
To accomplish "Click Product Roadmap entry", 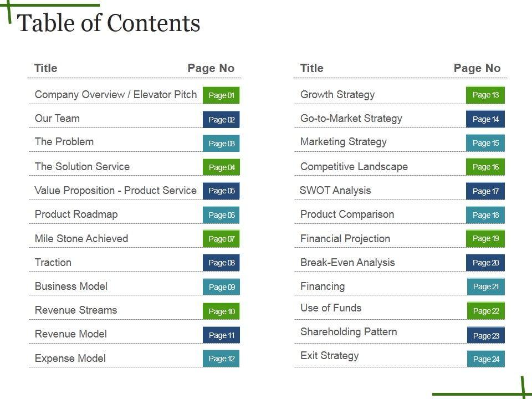I will click(76, 214).
